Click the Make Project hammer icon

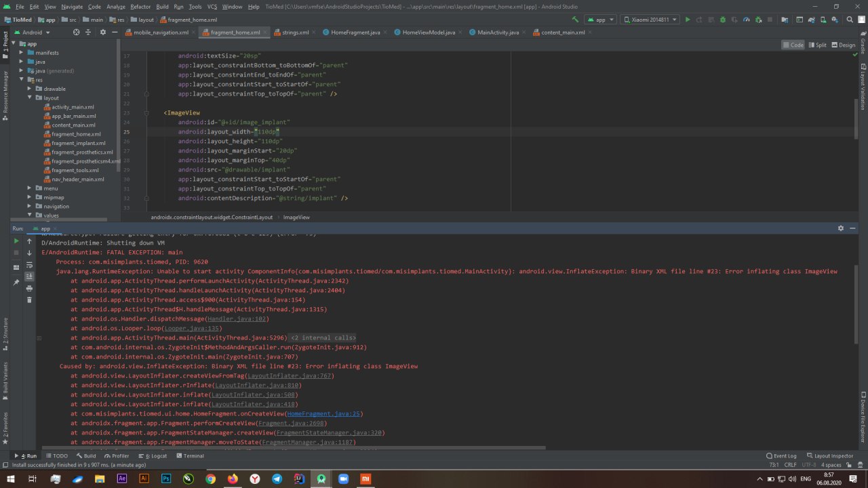(x=575, y=20)
